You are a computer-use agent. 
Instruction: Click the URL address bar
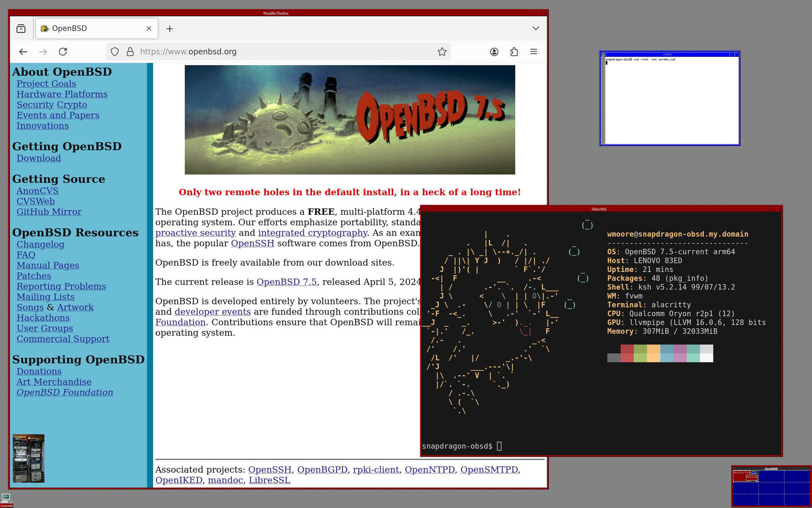point(284,52)
